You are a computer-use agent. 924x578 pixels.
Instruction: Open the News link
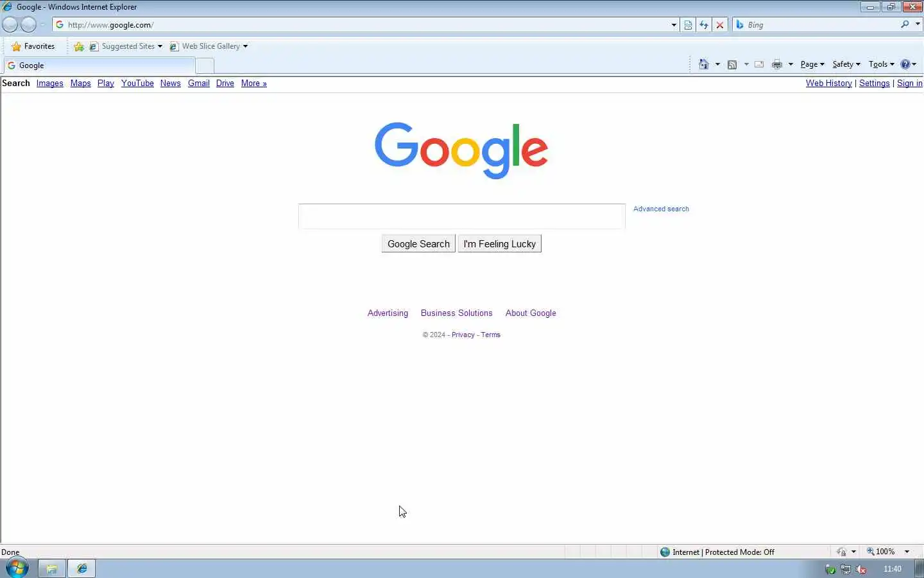point(170,83)
